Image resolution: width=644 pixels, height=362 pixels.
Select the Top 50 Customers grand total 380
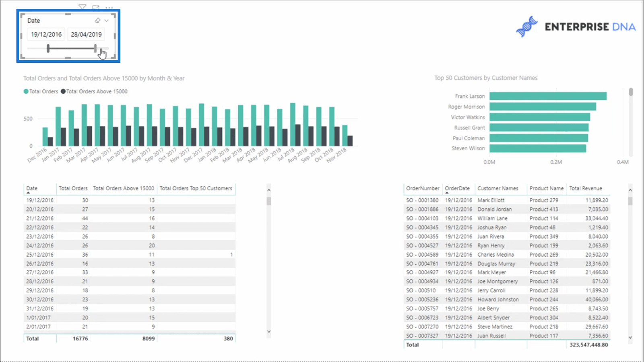click(229, 339)
